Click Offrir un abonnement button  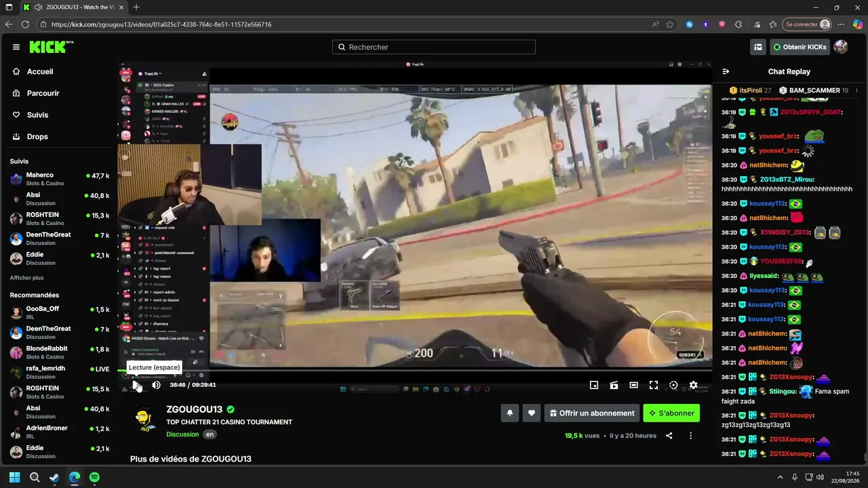tap(592, 413)
